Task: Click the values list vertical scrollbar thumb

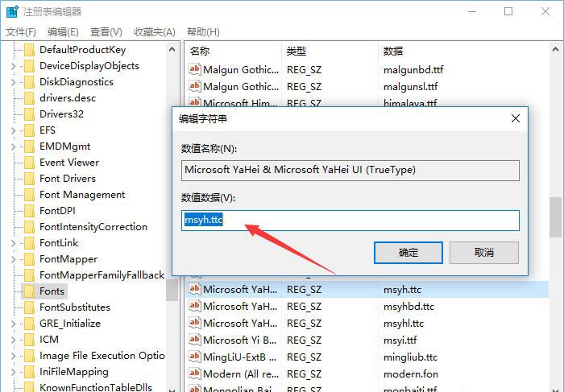Action: click(555, 217)
